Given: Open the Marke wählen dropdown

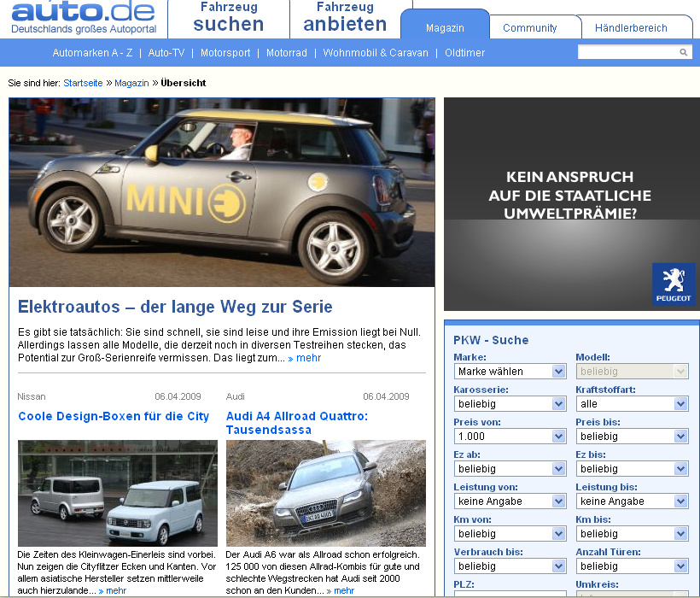Looking at the screenshot, I should click(510, 371).
